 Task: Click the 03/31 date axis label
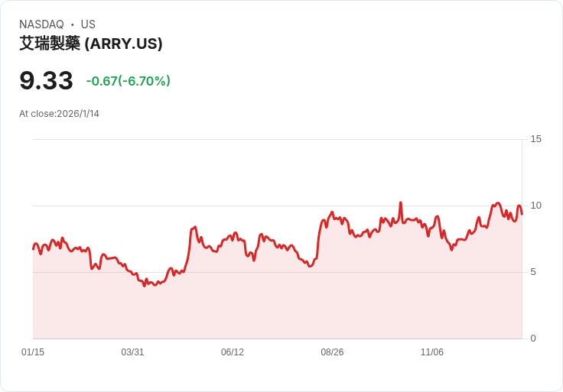(x=132, y=352)
